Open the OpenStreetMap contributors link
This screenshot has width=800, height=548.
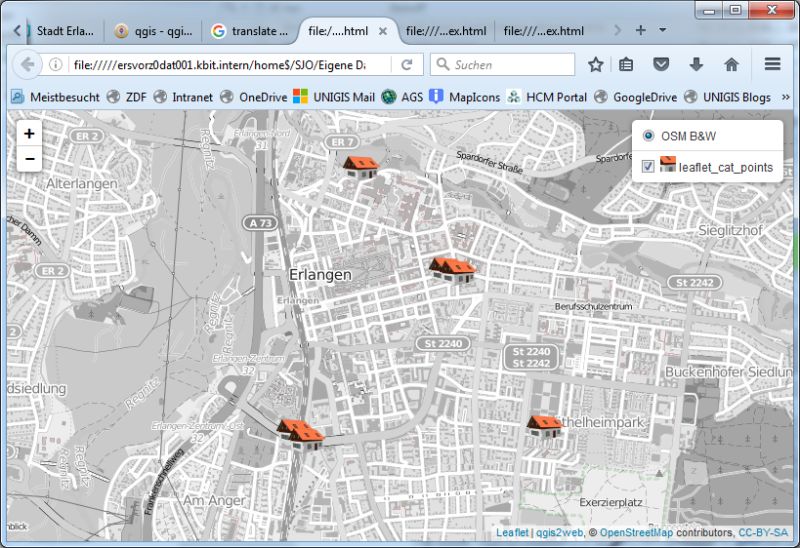pyautogui.click(x=636, y=533)
